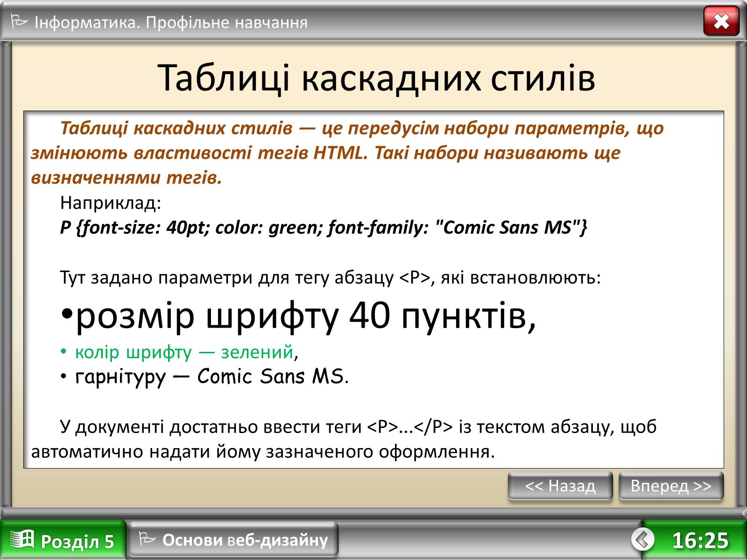Close the presentation with the red X button
Image resolution: width=747 pixels, height=560 pixels.
721,21
